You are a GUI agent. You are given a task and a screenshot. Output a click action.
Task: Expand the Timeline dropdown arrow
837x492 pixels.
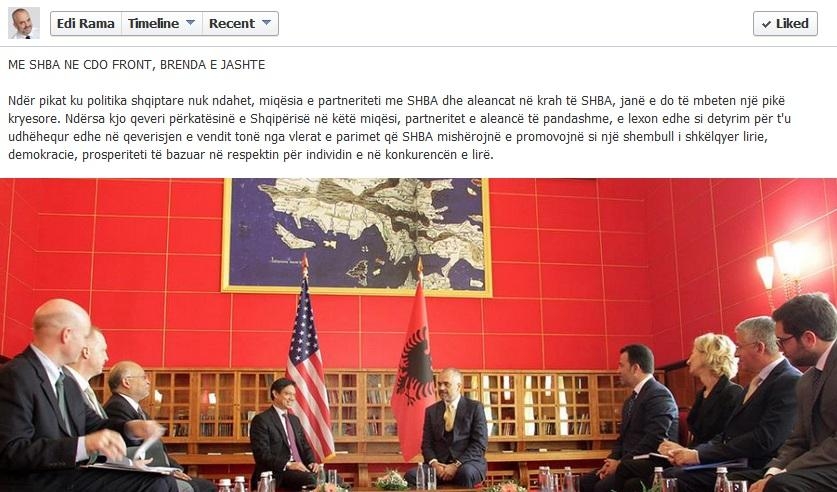pyautogui.click(x=190, y=23)
